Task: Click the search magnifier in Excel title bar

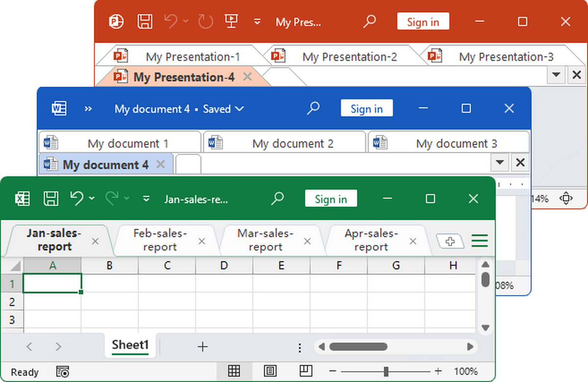Action: [x=278, y=198]
